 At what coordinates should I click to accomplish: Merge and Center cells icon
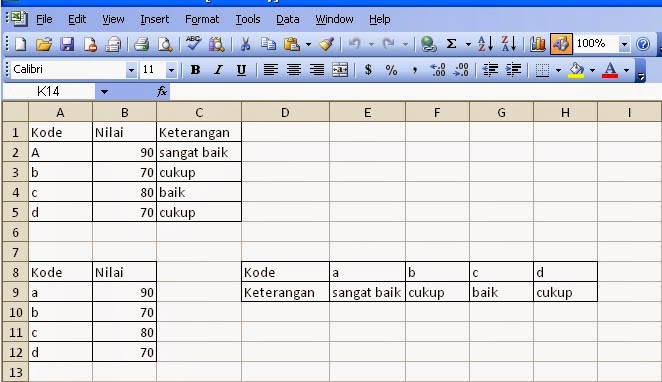tap(340, 70)
